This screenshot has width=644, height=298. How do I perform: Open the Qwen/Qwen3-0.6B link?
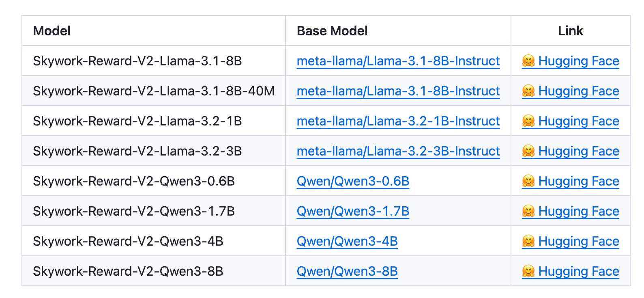353,181
